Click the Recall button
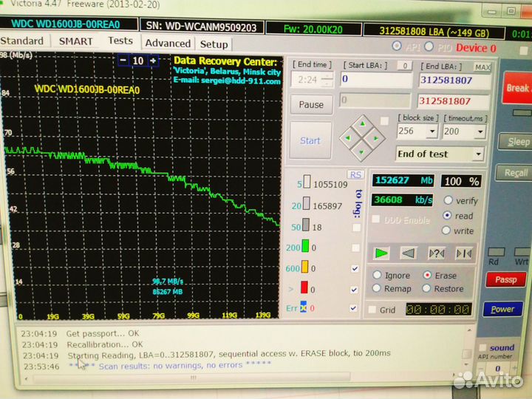Image resolution: width=532 pixels, height=399 pixels. (x=514, y=173)
